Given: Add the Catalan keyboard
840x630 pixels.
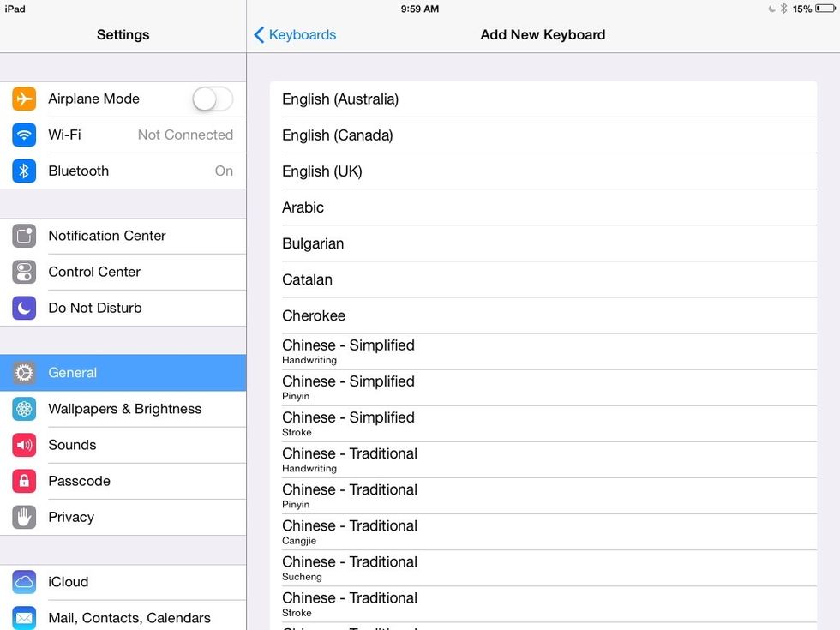Looking at the screenshot, I should click(x=543, y=279).
